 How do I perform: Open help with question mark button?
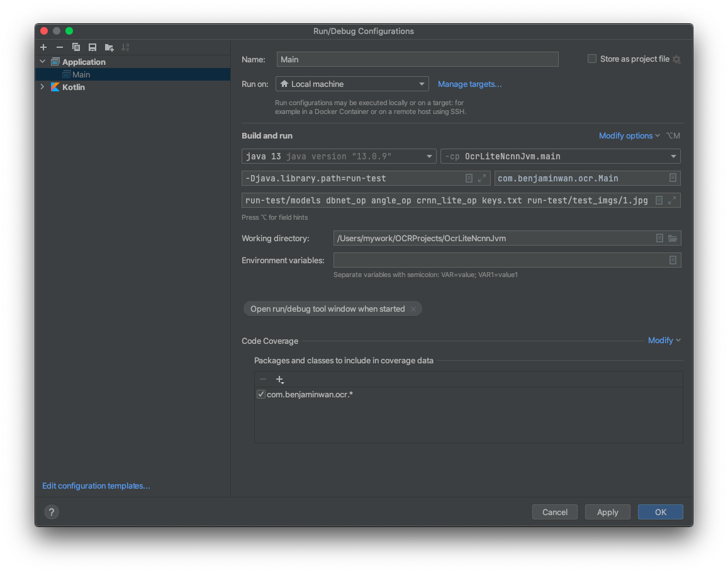[52, 512]
